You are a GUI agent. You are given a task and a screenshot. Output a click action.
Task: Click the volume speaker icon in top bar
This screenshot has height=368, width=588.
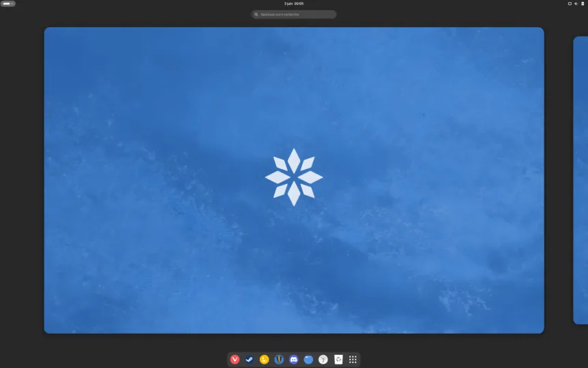[x=576, y=3]
